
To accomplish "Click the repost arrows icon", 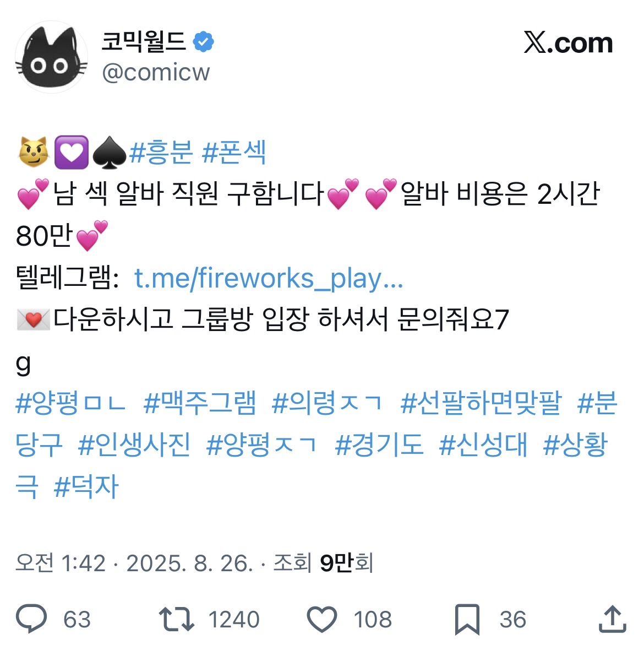I will 177,619.
